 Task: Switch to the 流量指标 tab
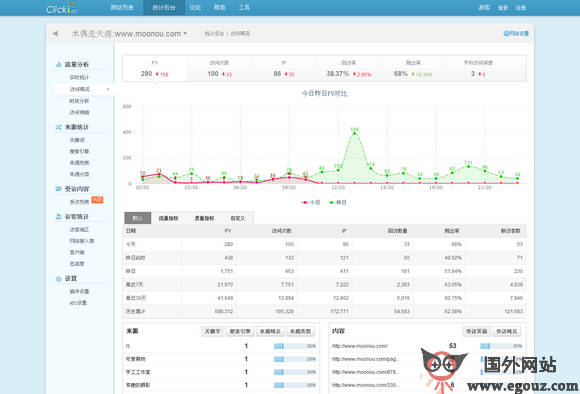pos(168,218)
